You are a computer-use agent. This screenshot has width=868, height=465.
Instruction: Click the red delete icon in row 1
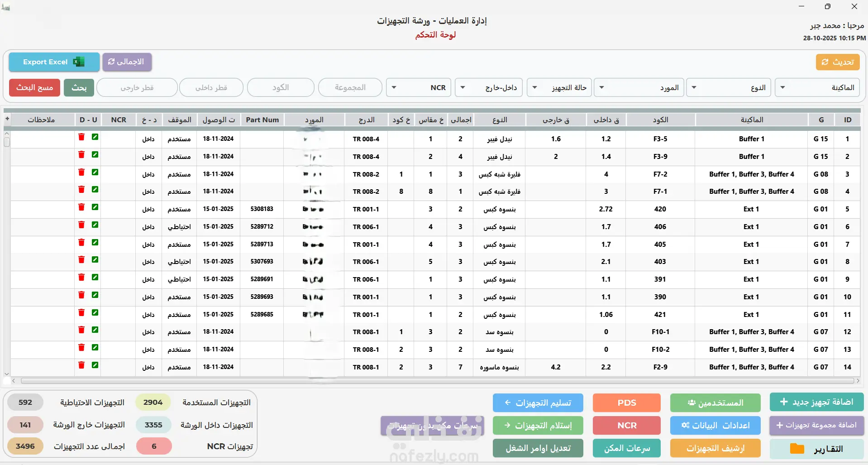[81, 137]
